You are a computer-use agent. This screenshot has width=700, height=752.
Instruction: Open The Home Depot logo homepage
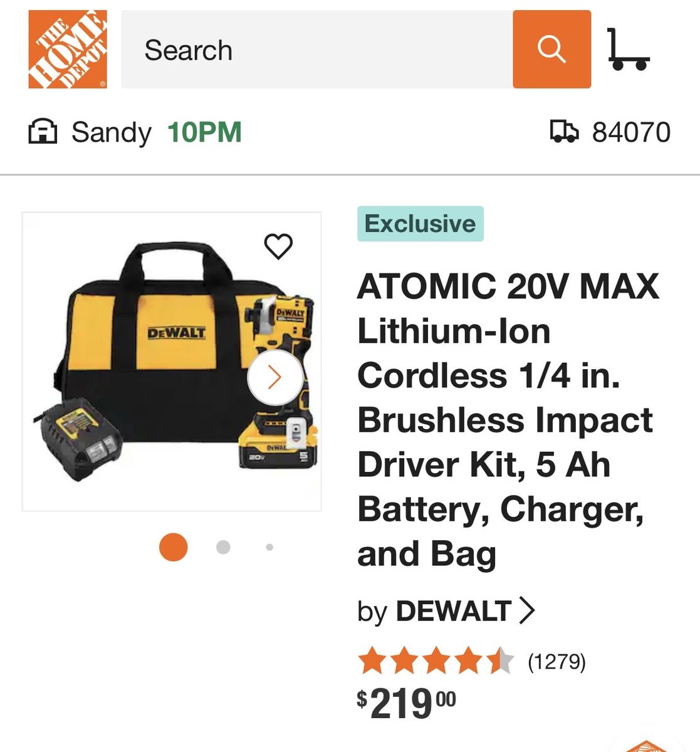(x=68, y=49)
